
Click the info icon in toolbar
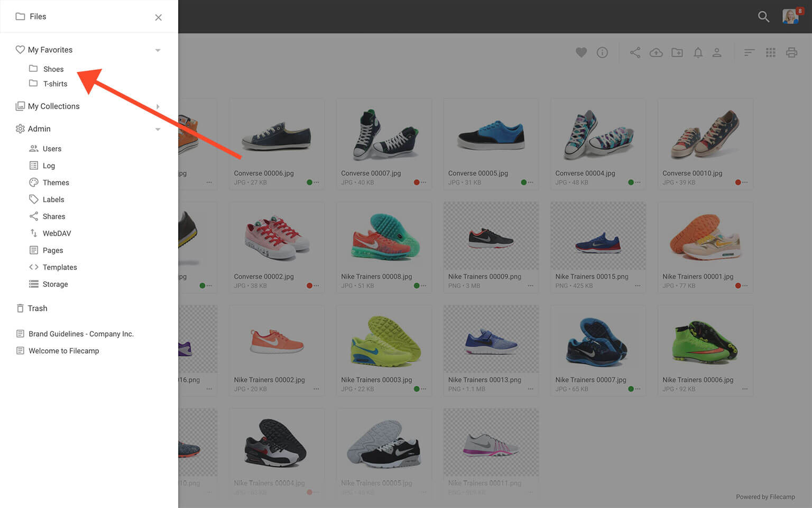point(602,52)
